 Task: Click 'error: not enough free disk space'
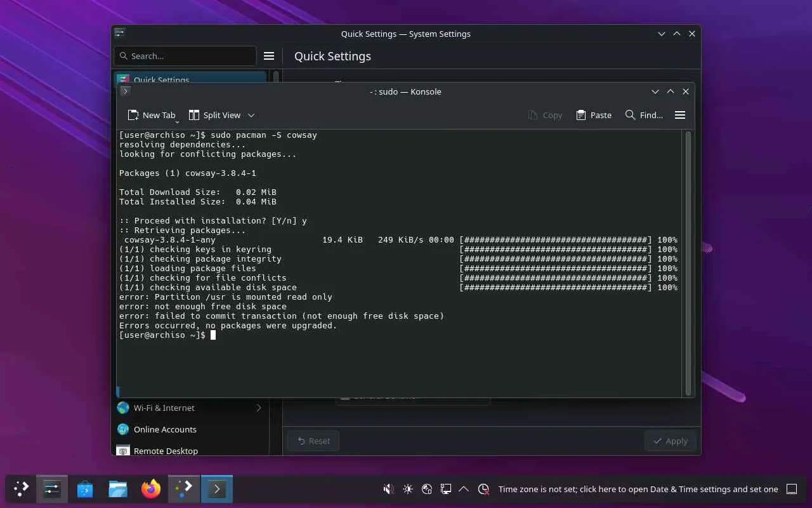click(x=203, y=306)
